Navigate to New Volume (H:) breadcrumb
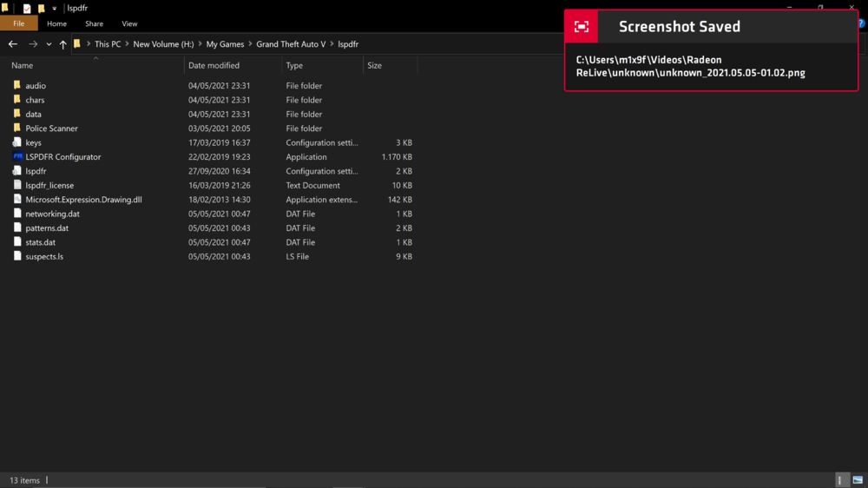Image resolution: width=868 pixels, height=488 pixels. click(x=163, y=44)
